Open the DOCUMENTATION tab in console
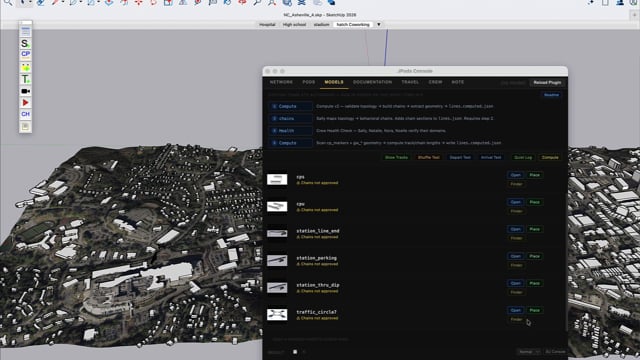The width and height of the screenshot is (640, 360). [372, 82]
